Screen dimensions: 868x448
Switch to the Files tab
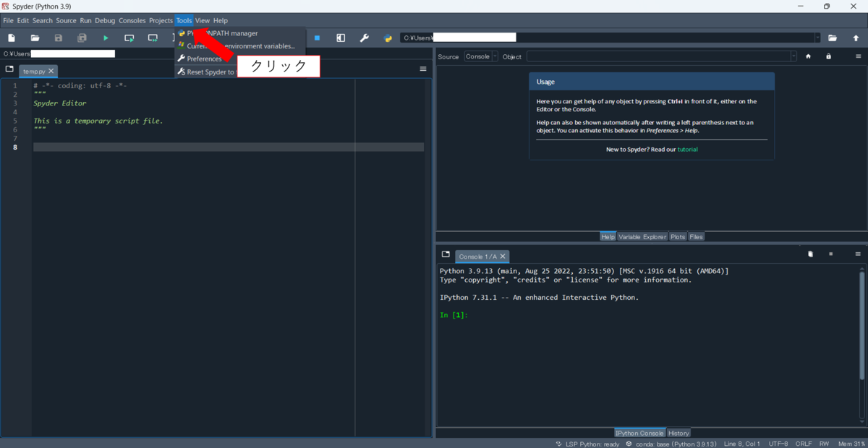696,237
